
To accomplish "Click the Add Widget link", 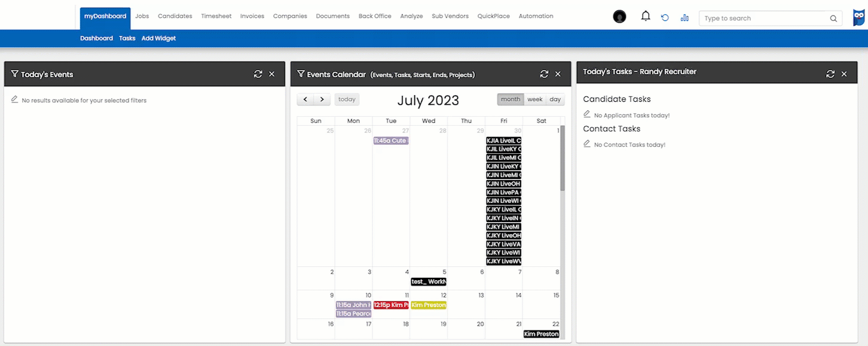I will pyautogui.click(x=159, y=38).
